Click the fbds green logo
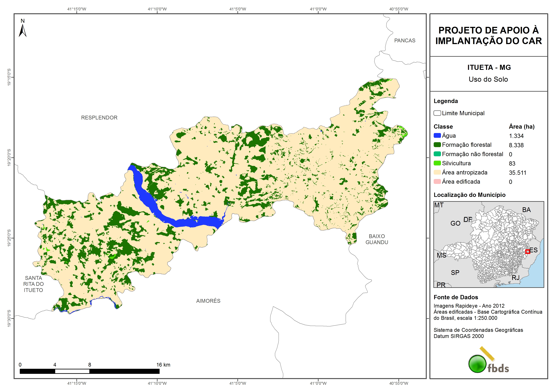This screenshot has width=555, height=392. [477, 364]
